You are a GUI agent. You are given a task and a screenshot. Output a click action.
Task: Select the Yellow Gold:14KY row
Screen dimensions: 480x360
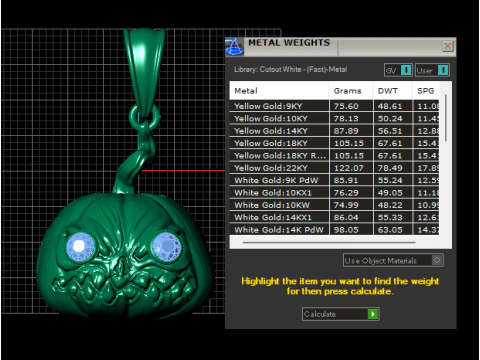(x=334, y=131)
